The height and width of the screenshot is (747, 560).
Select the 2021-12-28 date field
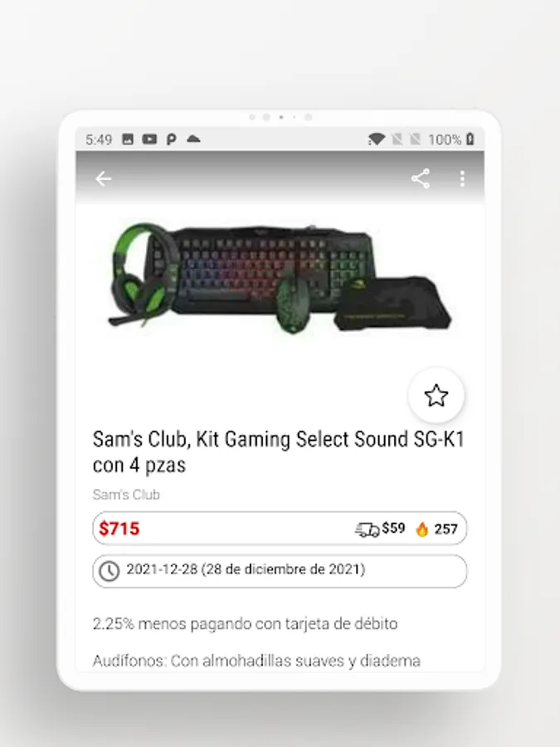point(280,571)
